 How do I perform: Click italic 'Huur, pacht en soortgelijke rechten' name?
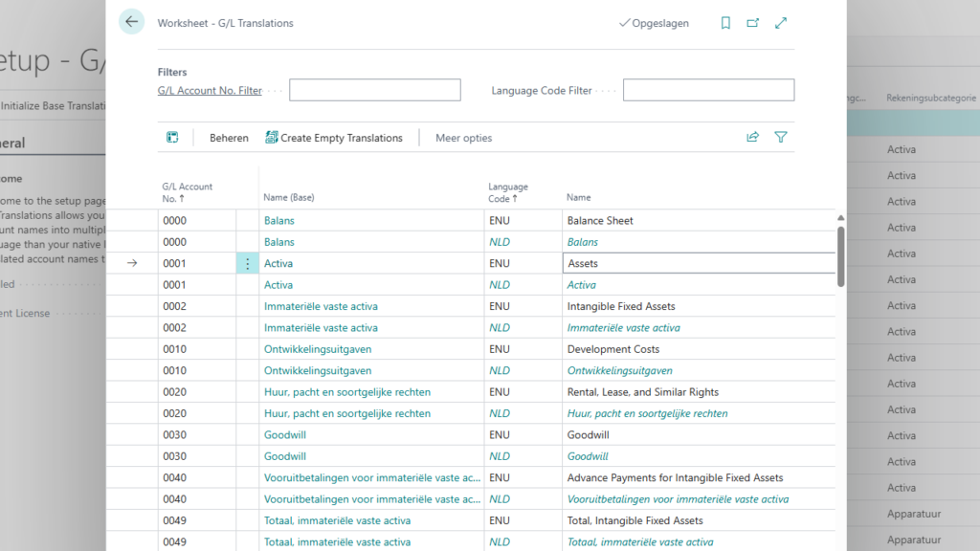(x=648, y=413)
